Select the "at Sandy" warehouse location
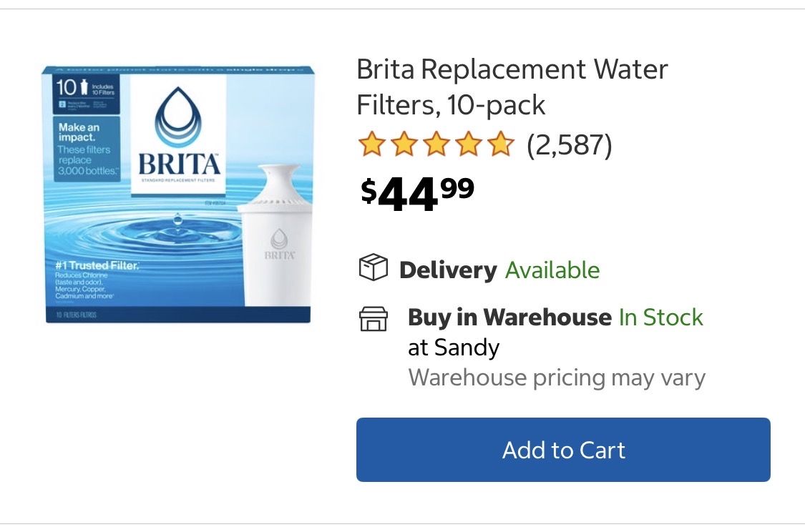Viewport: 805px width, 532px height. (x=454, y=348)
